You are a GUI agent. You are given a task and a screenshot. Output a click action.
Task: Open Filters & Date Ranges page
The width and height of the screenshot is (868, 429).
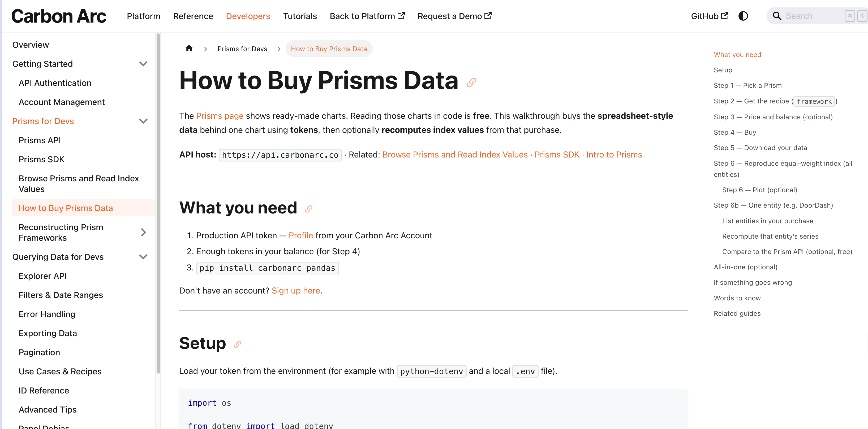pos(61,295)
